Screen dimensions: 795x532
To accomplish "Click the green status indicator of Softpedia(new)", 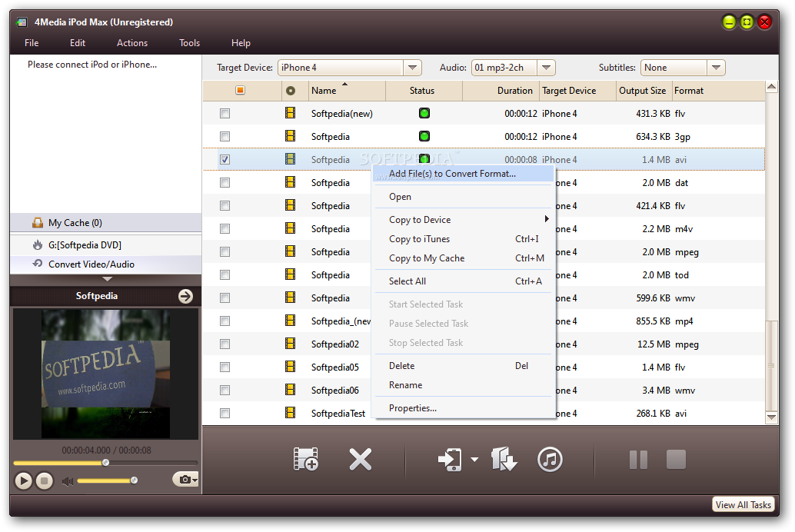I will (x=424, y=113).
